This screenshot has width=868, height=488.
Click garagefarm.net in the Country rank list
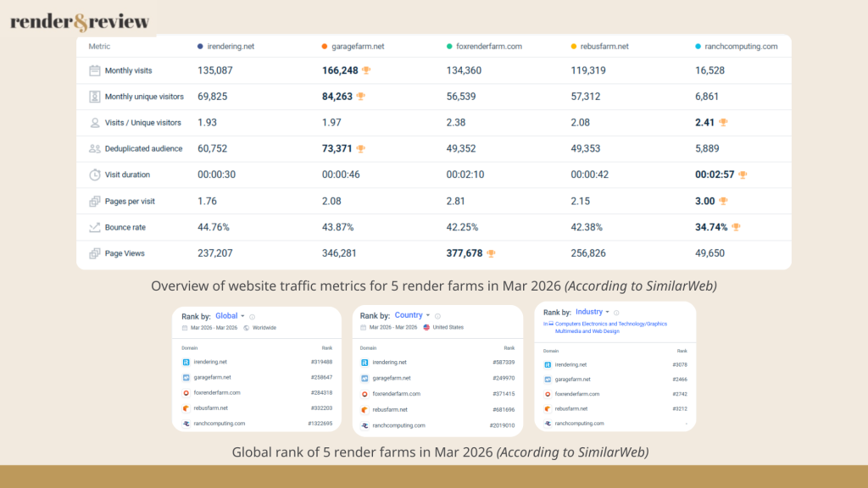[x=392, y=378]
